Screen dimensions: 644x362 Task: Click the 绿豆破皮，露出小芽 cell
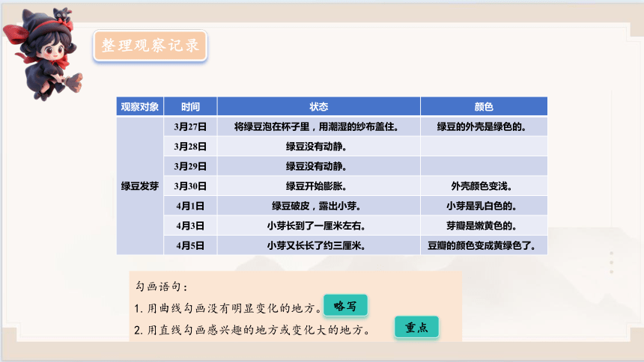319,206
